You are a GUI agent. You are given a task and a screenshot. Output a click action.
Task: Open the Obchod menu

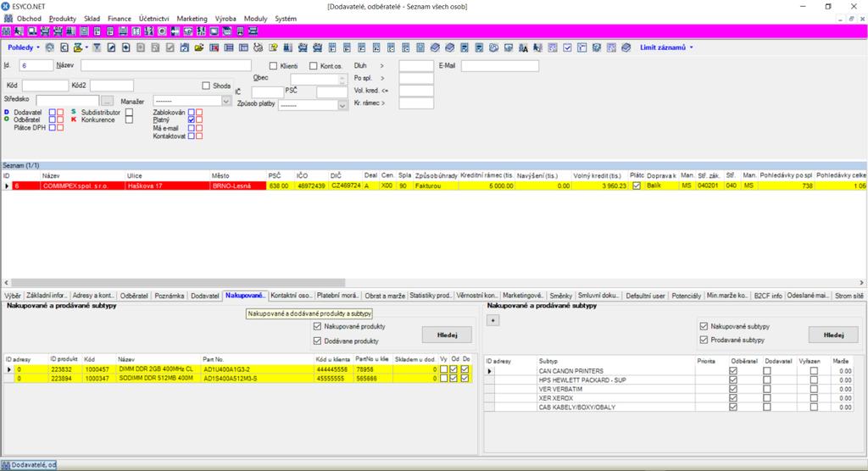(29, 19)
